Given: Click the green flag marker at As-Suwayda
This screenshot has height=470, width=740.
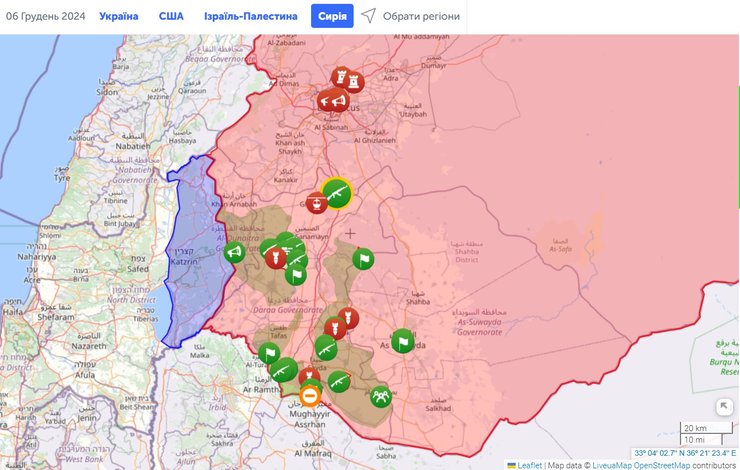Looking at the screenshot, I should coord(403,341).
